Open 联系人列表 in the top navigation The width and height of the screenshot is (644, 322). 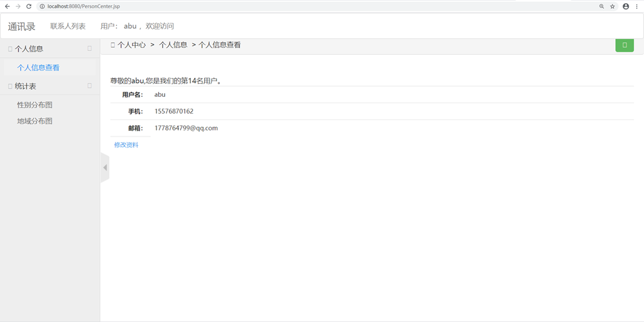pyautogui.click(x=68, y=26)
